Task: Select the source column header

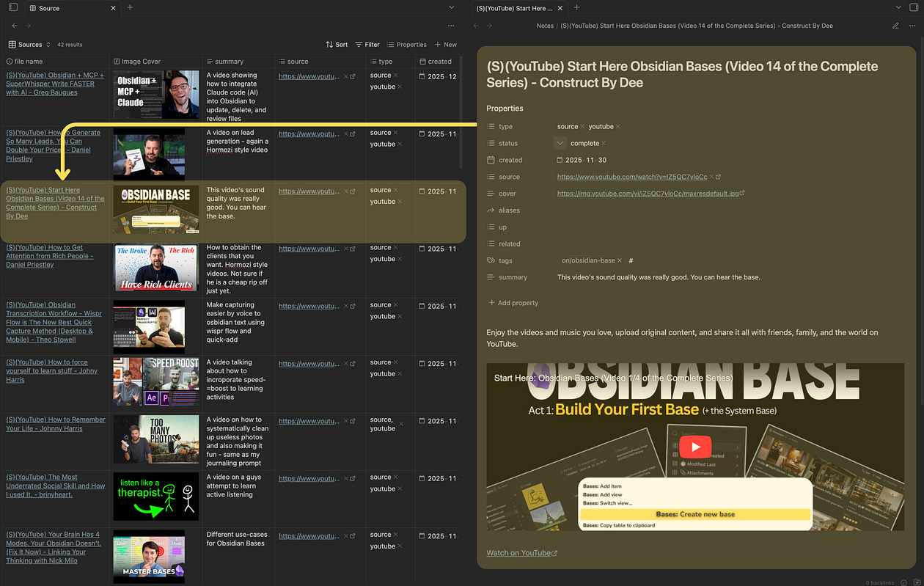Action: pos(320,62)
